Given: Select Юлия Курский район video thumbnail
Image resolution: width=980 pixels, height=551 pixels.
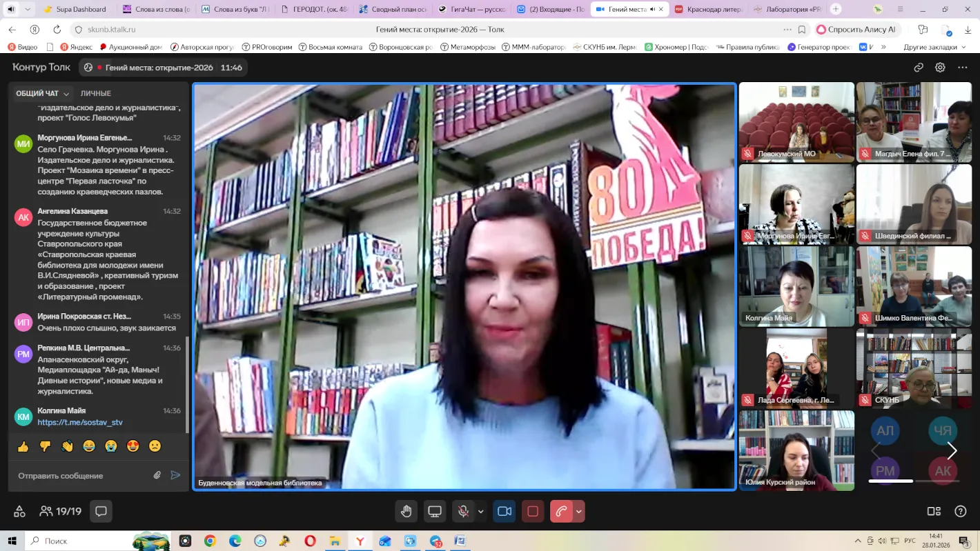Looking at the screenshot, I should click(x=796, y=450).
